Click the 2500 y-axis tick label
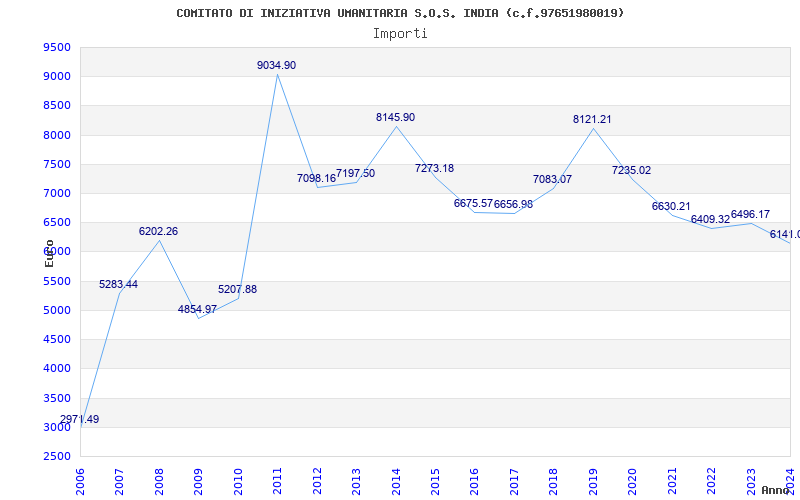The image size is (800, 500). 57,456
